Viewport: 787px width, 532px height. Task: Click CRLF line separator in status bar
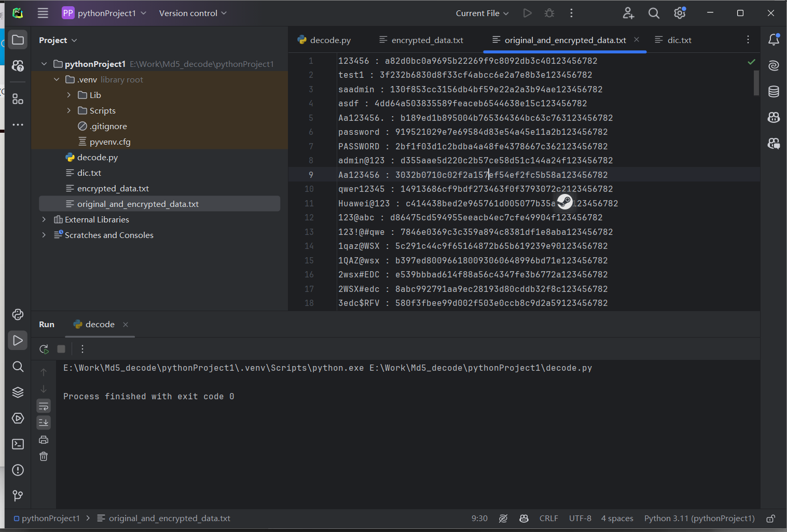click(548, 519)
